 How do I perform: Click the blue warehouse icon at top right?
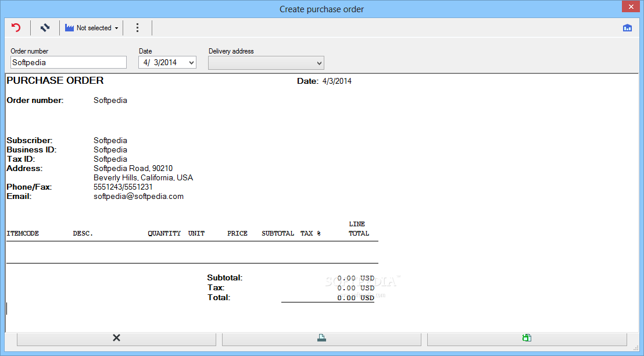[627, 27]
